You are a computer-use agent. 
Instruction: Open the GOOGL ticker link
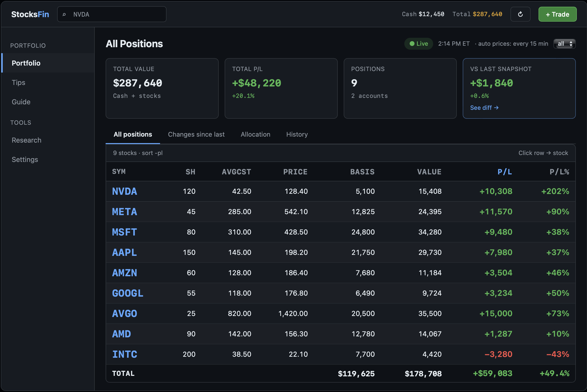click(127, 293)
